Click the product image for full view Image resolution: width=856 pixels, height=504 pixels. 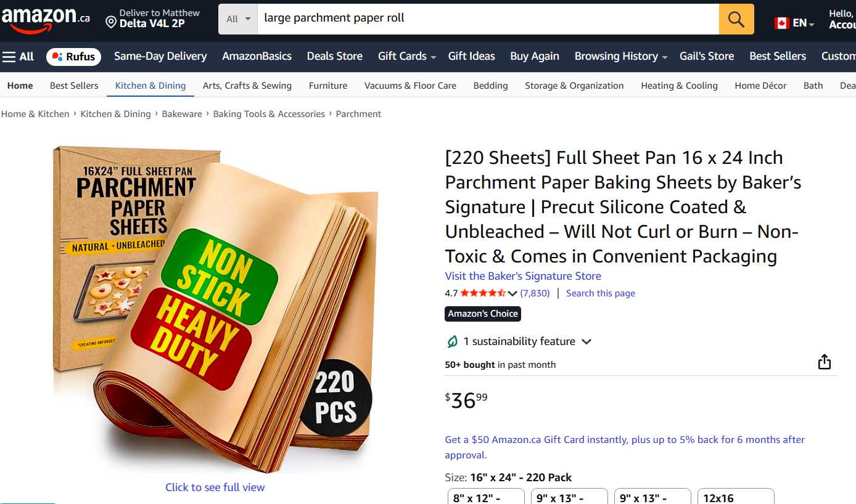click(215, 308)
